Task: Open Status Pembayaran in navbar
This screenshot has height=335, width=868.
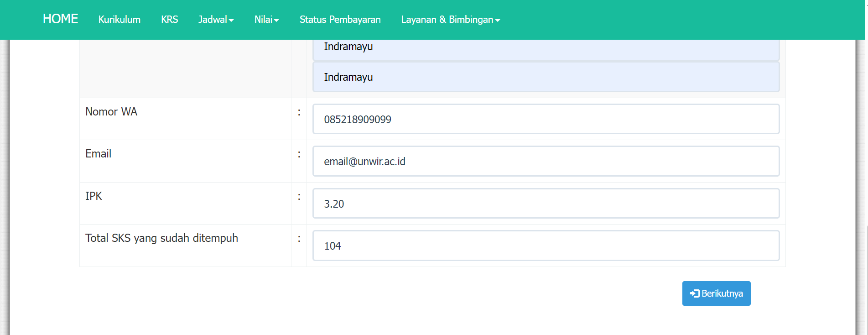Action: point(340,20)
